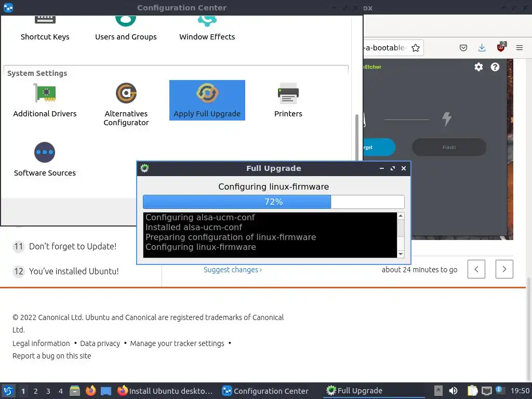Switch to workspace 4
Image resolution: width=532 pixels, height=399 pixels.
61,391
